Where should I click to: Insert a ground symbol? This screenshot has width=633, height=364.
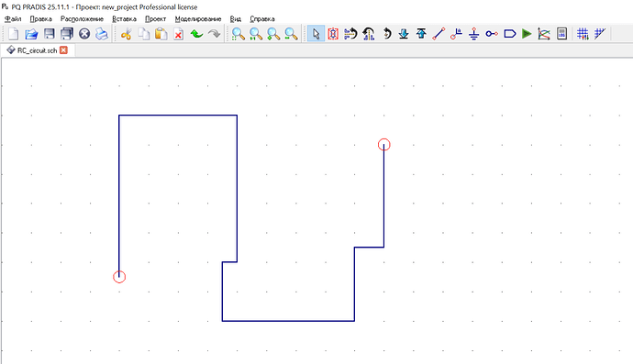(474, 34)
